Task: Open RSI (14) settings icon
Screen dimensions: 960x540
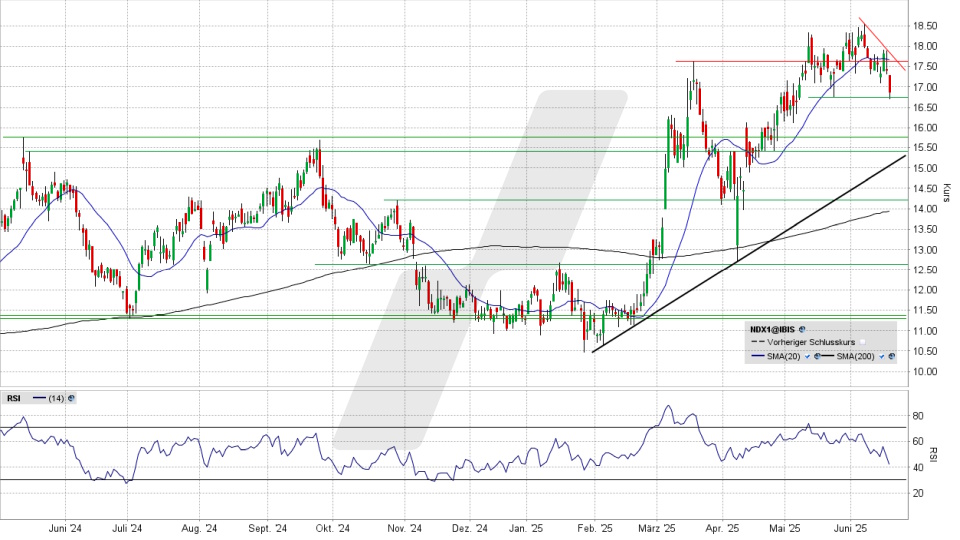Action: pyautogui.click(x=72, y=398)
